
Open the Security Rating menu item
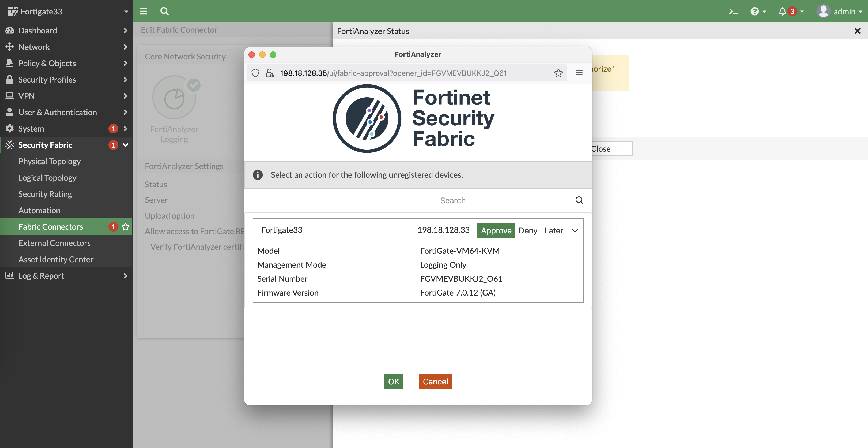tap(45, 194)
